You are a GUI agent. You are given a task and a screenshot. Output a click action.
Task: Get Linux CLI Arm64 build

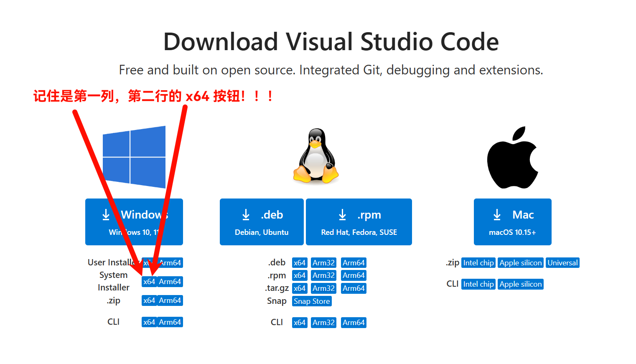[x=354, y=323]
